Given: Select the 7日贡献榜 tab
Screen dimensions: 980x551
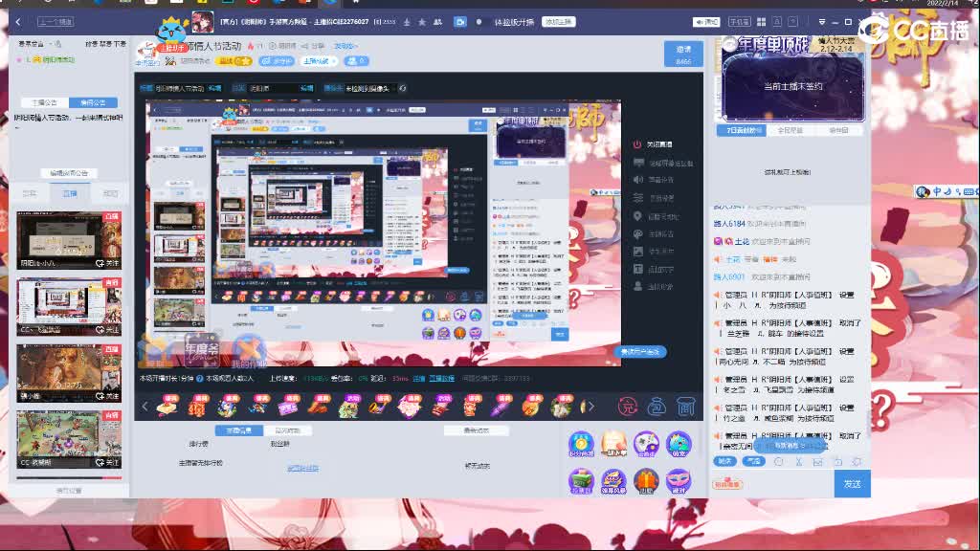Looking at the screenshot, I should [x=740, y=130].
